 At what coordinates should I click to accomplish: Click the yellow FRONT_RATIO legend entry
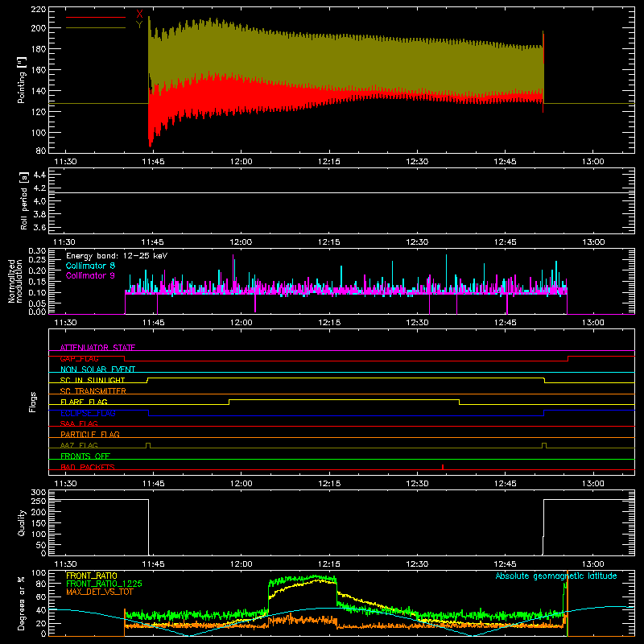(x=92, y=576)
